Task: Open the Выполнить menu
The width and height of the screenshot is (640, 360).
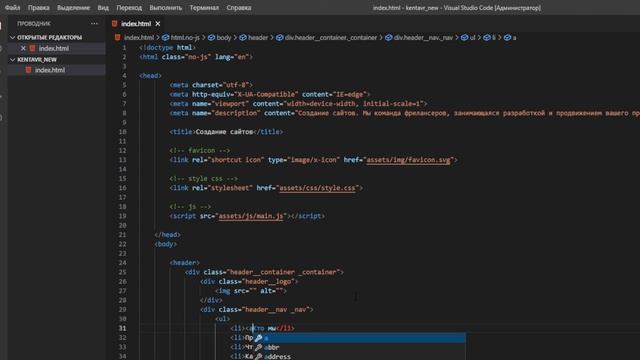Action: (166, 8)
